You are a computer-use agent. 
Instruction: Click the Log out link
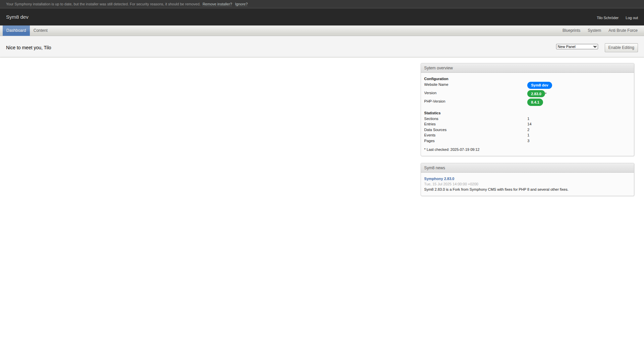632,18
